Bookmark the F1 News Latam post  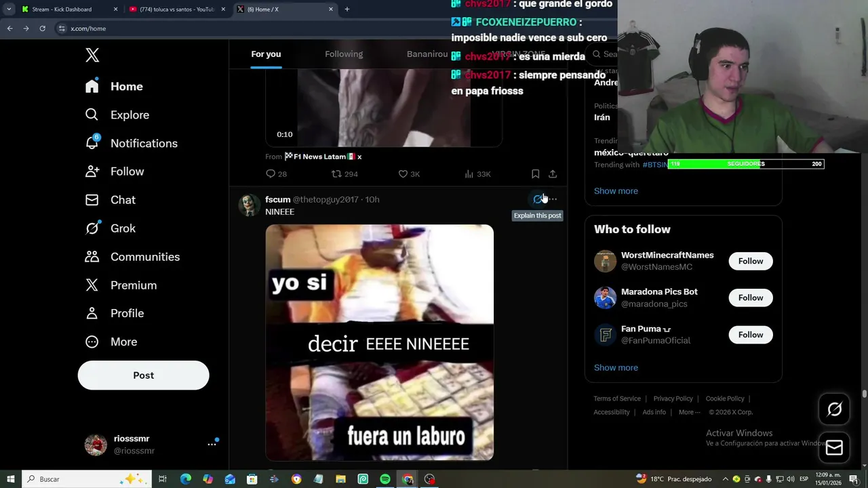coord(535,174)
